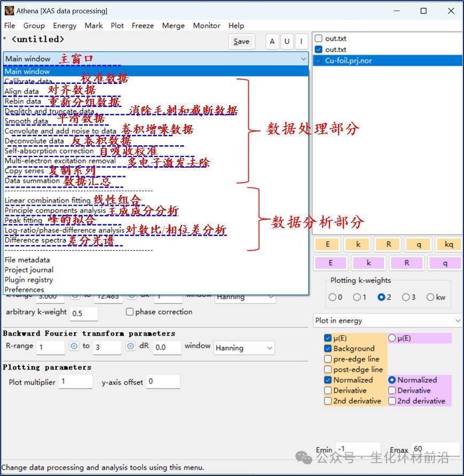Screen dimensions: 464x476
Task: Click the Athena app icon in title bar
Action: click(x=9, y=11)
